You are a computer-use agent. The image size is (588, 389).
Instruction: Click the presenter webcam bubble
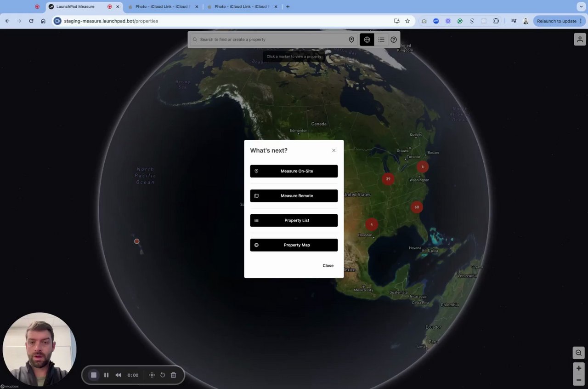(x=40, y=349)
